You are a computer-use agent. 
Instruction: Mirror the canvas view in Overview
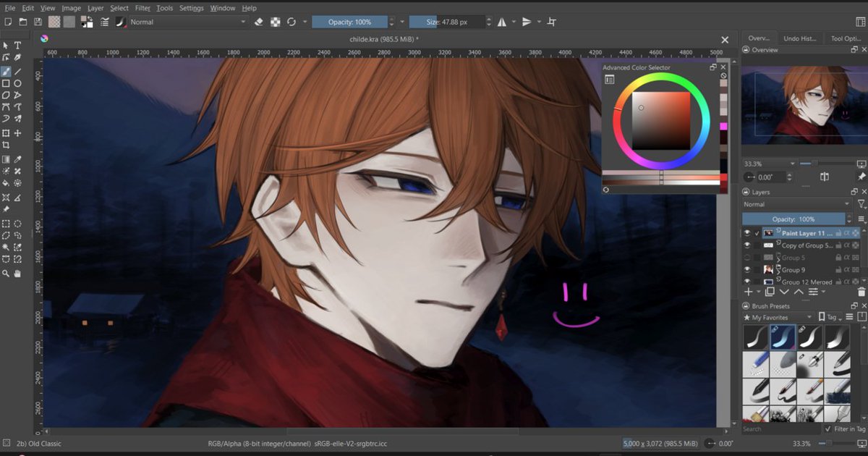[x=824, y=177]
